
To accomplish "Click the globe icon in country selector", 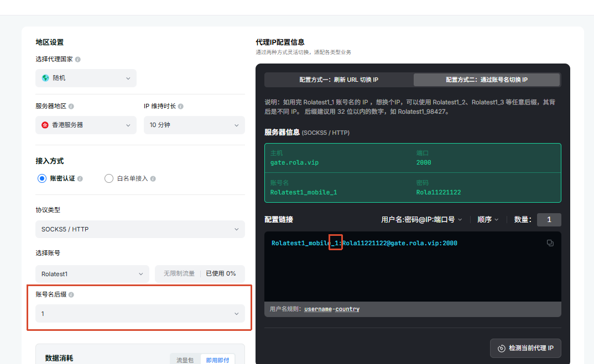I will point(45,78).
